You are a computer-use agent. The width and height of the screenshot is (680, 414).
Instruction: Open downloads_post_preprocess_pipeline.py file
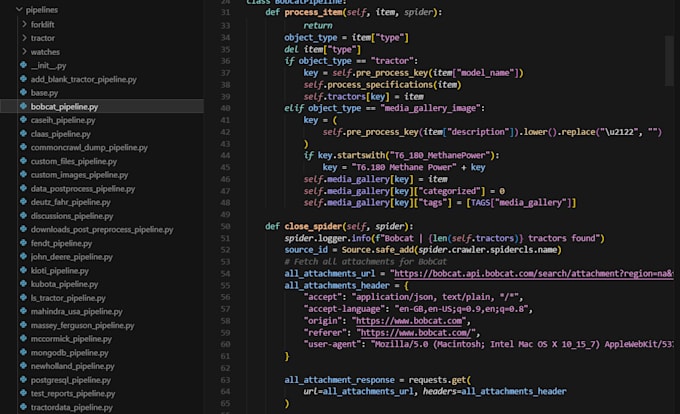point(102,229)
